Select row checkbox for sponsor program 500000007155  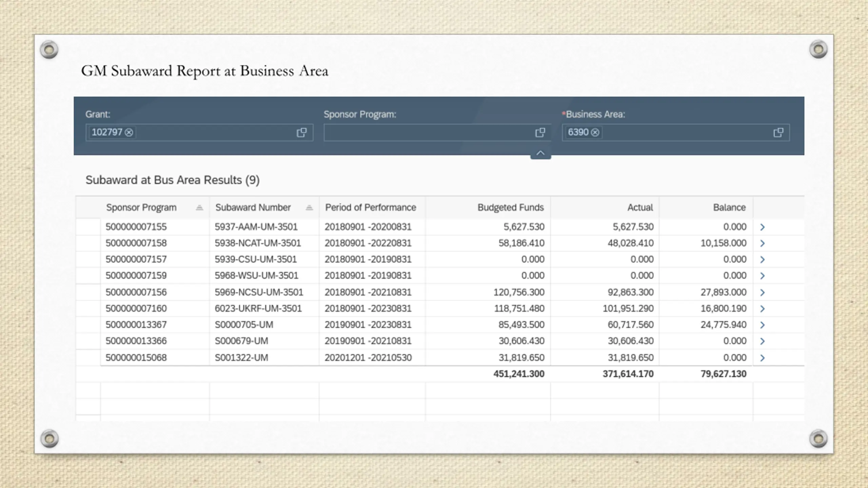point(88,227)
